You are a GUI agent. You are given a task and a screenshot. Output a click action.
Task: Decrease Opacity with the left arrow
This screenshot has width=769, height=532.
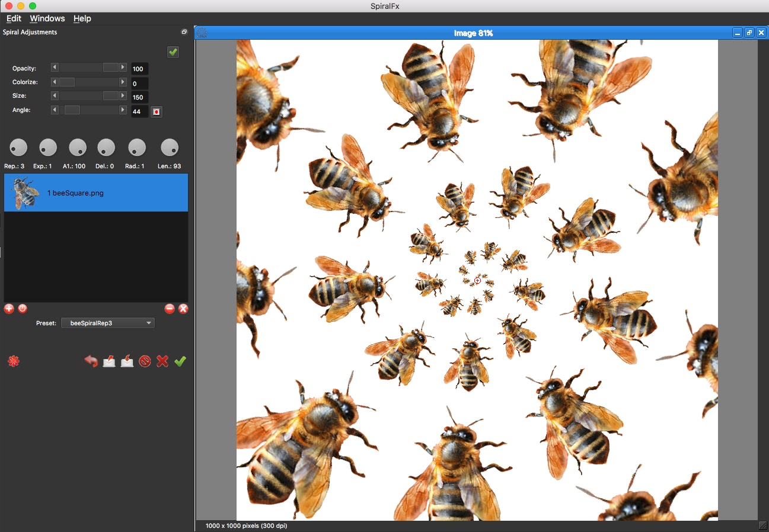[55, 68]
